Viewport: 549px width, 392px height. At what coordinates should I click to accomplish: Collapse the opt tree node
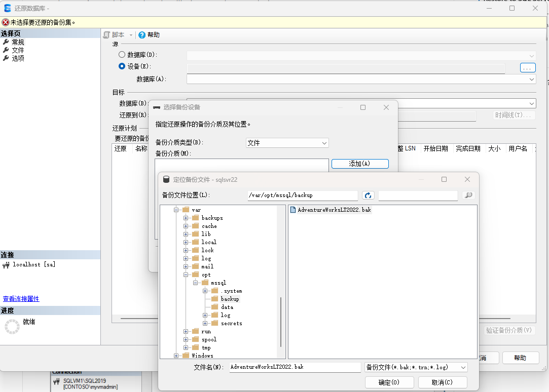point(186,275)
